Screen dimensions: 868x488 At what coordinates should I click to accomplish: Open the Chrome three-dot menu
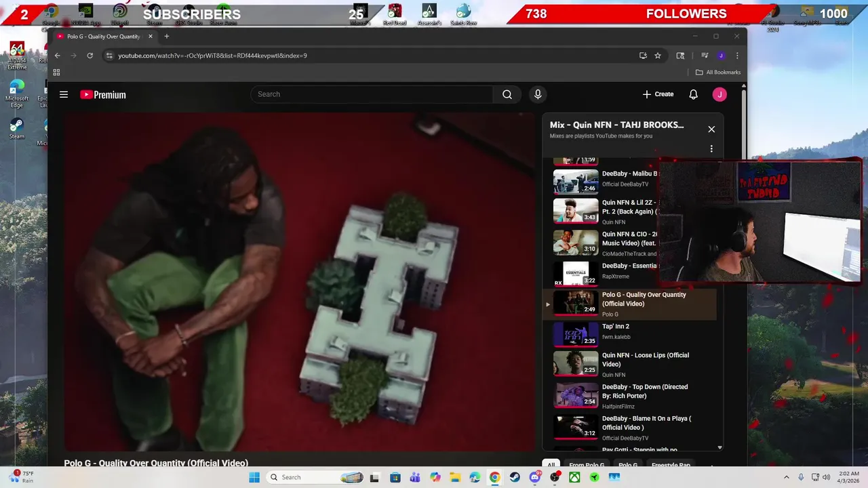coord(737,56)
